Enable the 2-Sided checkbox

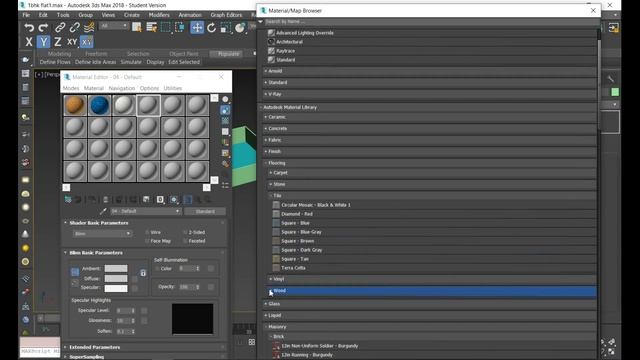(185, 232)
